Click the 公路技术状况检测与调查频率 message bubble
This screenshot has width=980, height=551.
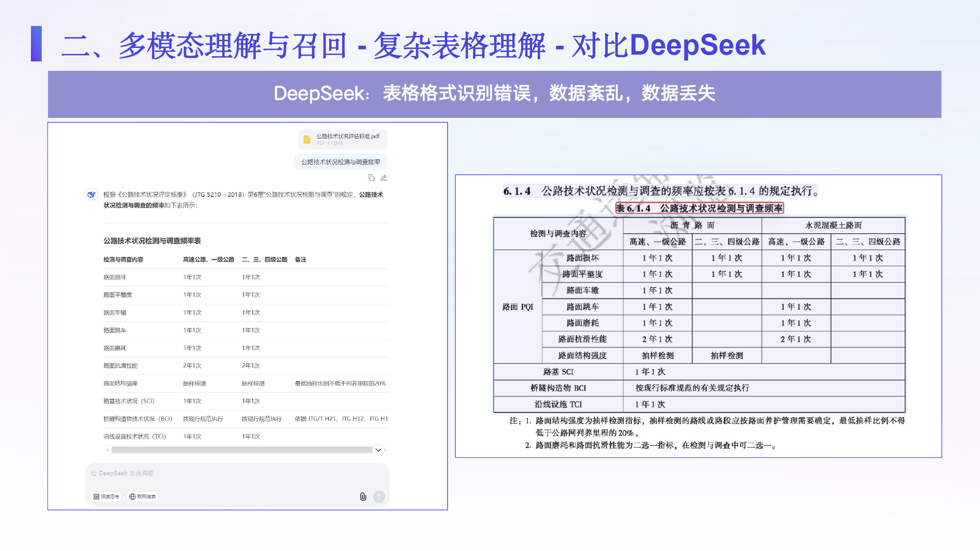tap(340, 162)
